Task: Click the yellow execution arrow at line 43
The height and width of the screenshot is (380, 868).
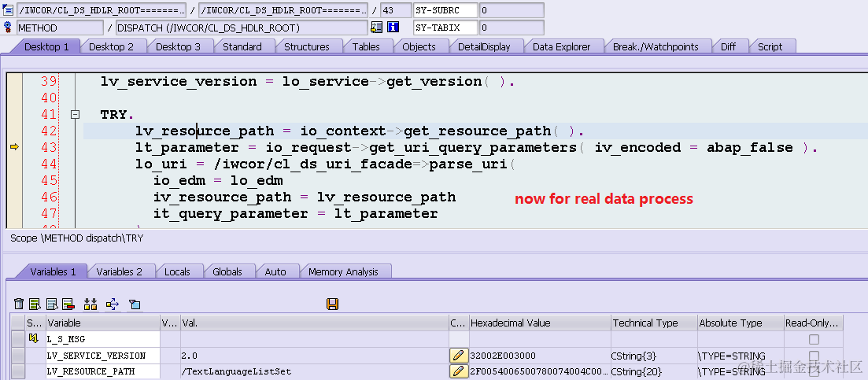Action: [14, 147]
